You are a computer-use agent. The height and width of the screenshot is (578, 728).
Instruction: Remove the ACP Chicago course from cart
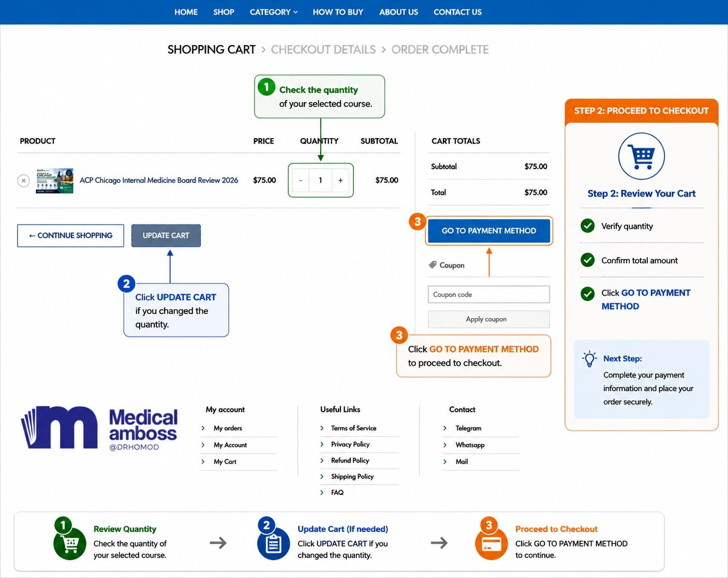[23, 181]
